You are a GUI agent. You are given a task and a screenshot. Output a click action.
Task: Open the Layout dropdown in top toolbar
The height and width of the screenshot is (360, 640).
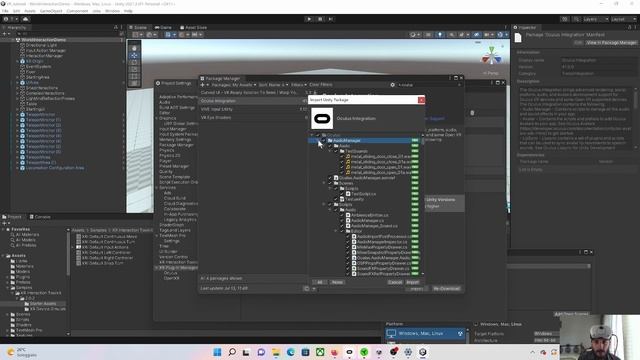click(623, 19)
